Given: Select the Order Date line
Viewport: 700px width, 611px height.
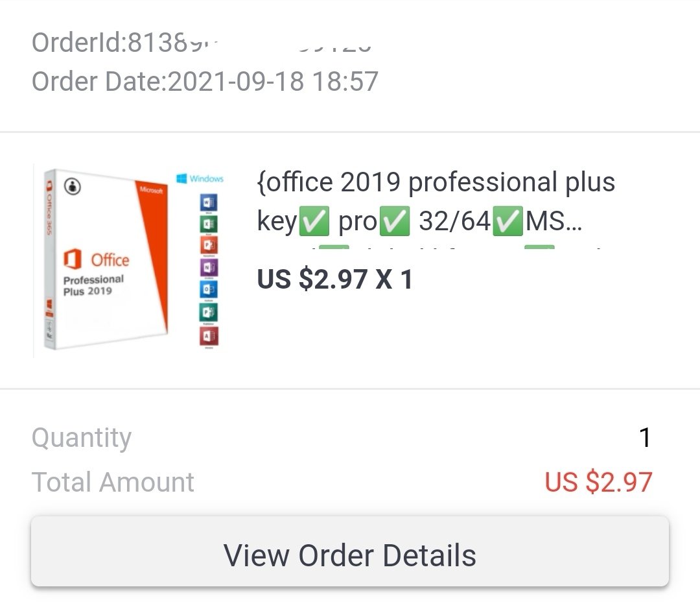Looking at the screenshot, I should (x=205, y=81).
